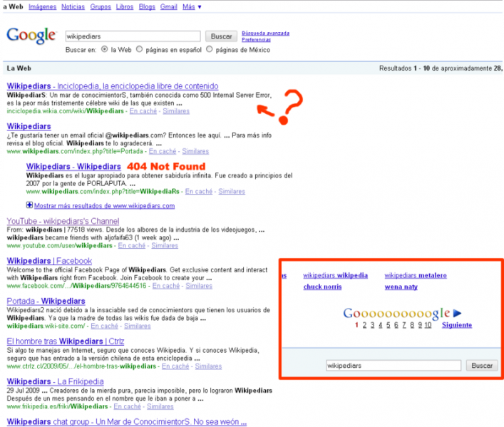Open the Gmail link in top bar
This screenshot has height=427, width=504.
169,6
